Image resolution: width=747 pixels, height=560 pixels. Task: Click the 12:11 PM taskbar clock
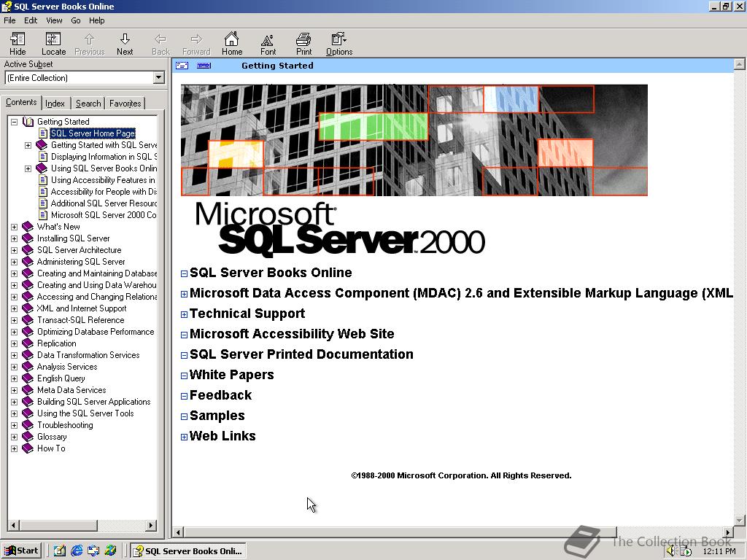pos(719,551)
